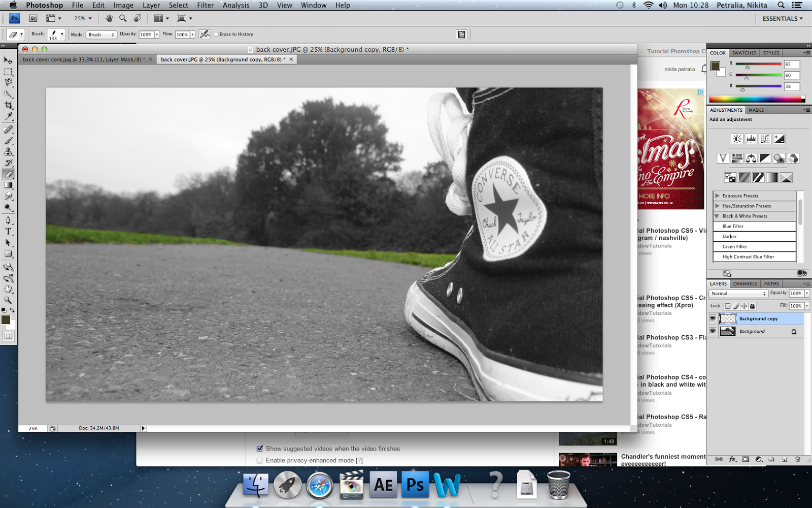This screenshot has height=508, width=812.
Task: Uncheck Show suggested videos when video finishes
Action: pos(260,449)
